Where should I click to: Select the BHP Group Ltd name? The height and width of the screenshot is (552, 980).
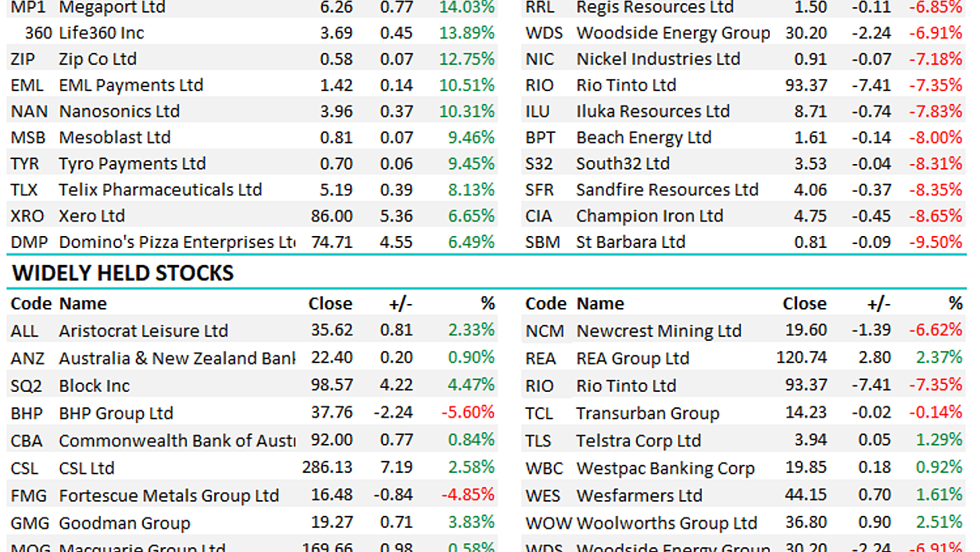pos(116,414)
